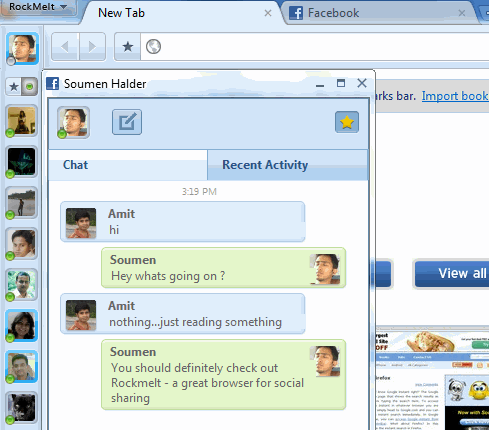489x430 pixels.
Task: Open the beach photo friend avatar
Action: (x=22, y=203)
